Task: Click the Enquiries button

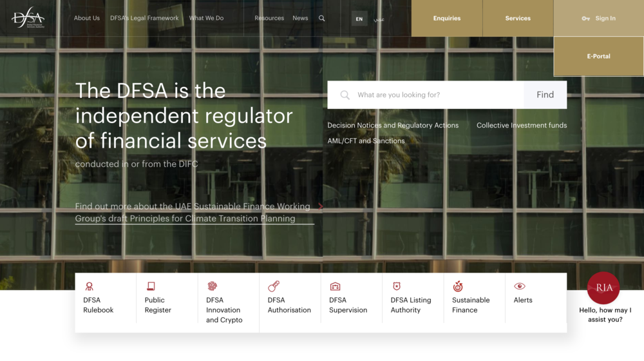Action: 447,19
